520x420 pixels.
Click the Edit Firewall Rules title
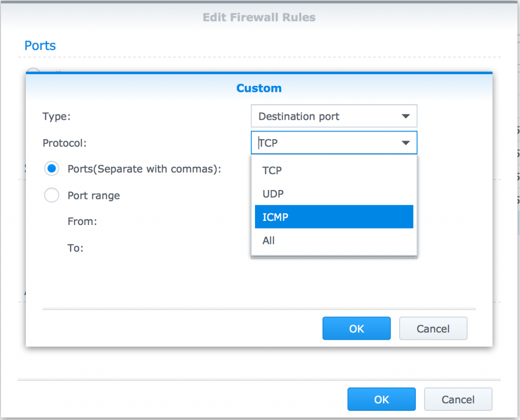(259, 17)
